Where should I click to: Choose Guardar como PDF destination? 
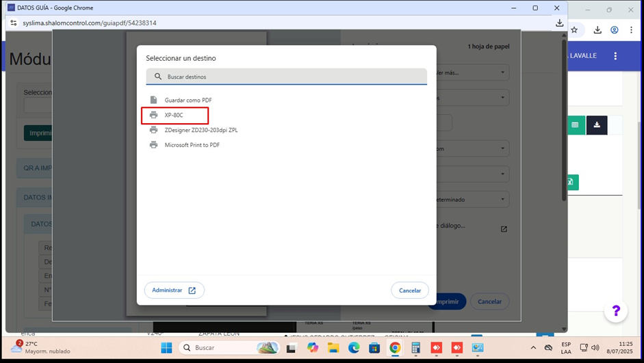tap(188, 100)
